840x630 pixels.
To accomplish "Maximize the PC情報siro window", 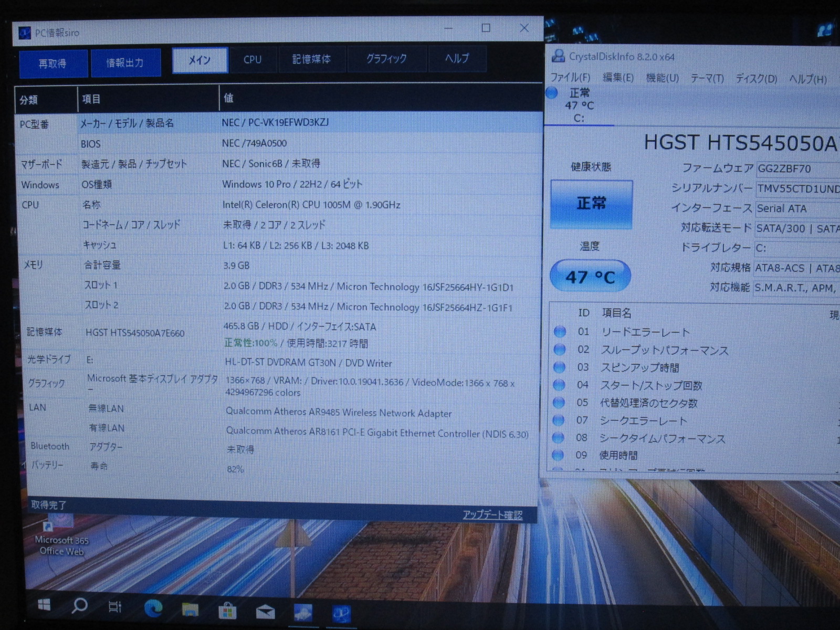I will [486, 28].
